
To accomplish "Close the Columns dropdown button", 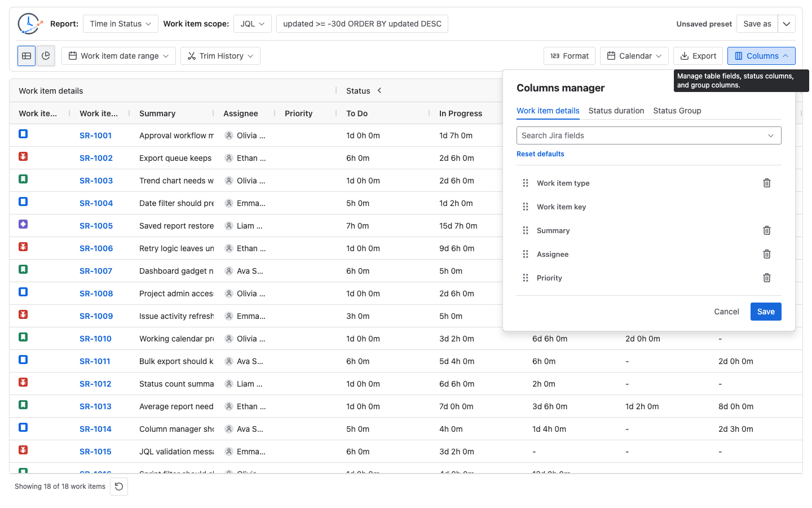I will coord(761,56).
